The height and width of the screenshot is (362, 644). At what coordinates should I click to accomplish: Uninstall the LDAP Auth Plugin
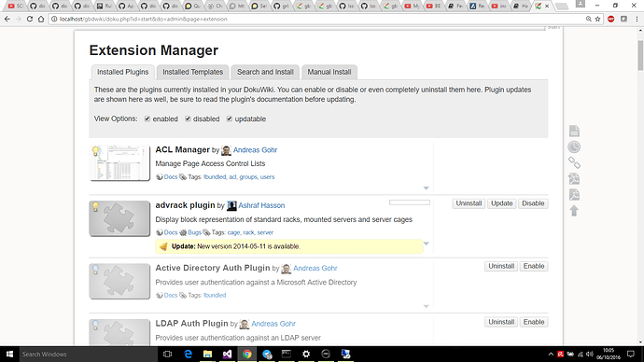(501, 322)
